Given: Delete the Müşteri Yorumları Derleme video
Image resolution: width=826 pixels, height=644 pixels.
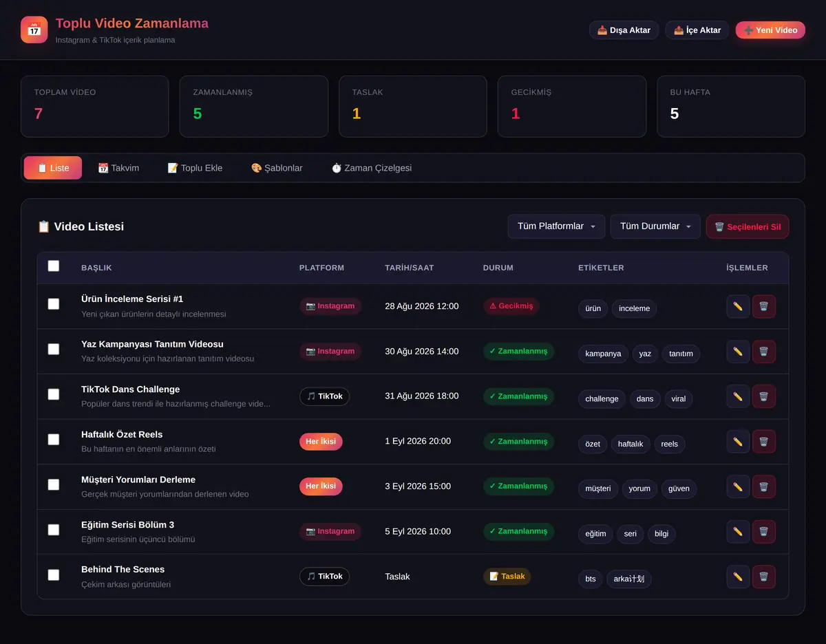Looking at the screenshot, I should click(x=763, y=486).
